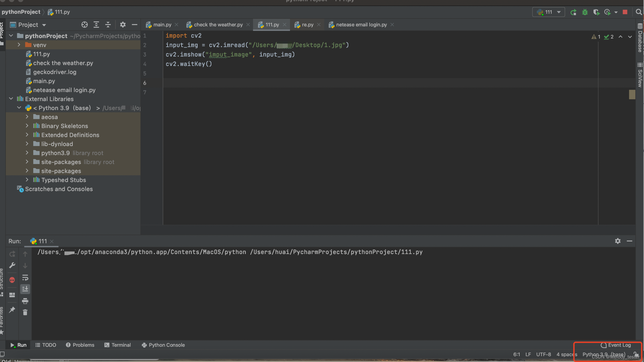Click the Debug bug icon in toolbar
The width and height of the screenshot is (644, 362).
pyautogui.click(x=585, y=12)
